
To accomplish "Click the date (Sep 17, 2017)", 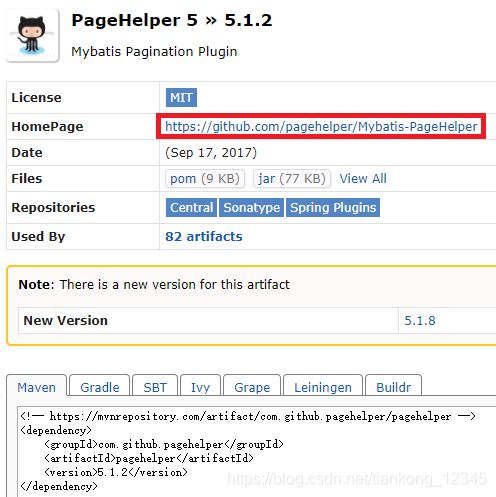I will click(x=211, y=153).
